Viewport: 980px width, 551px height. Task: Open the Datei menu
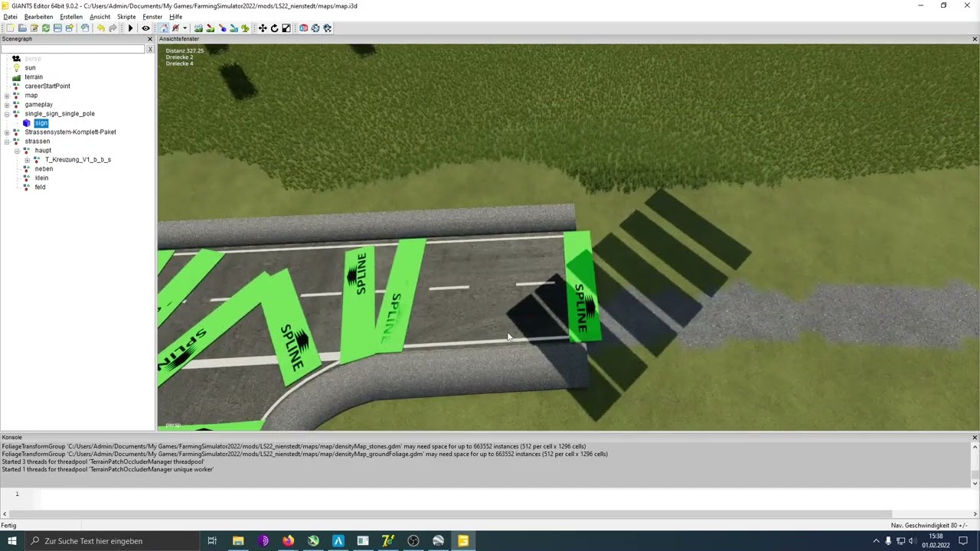tap(10, 17)
